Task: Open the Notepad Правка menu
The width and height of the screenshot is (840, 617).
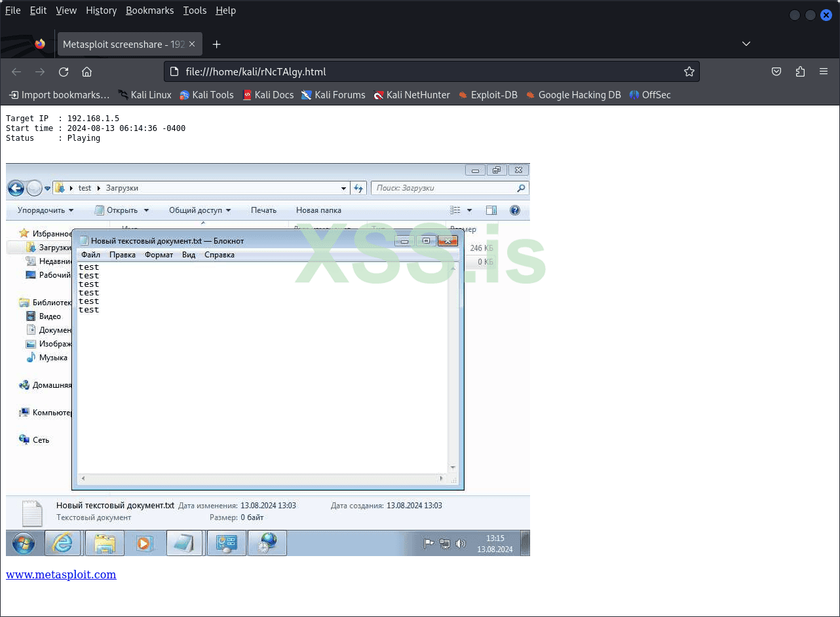Action: coord(123,255)
